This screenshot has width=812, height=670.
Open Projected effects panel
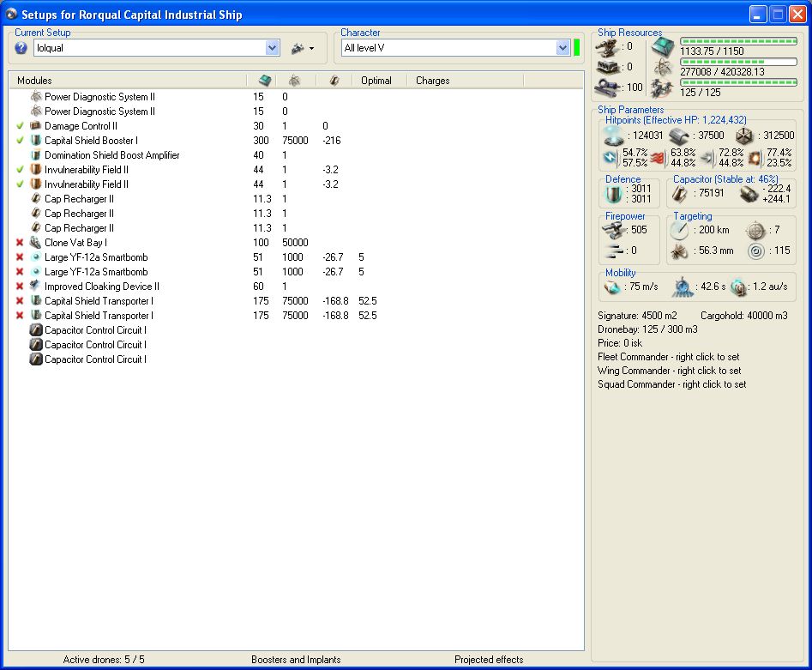point(489,660)
